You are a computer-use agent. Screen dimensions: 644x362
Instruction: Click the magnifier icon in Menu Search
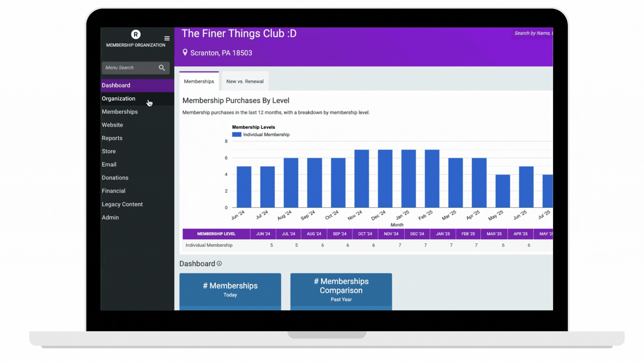tap(162, 68)
